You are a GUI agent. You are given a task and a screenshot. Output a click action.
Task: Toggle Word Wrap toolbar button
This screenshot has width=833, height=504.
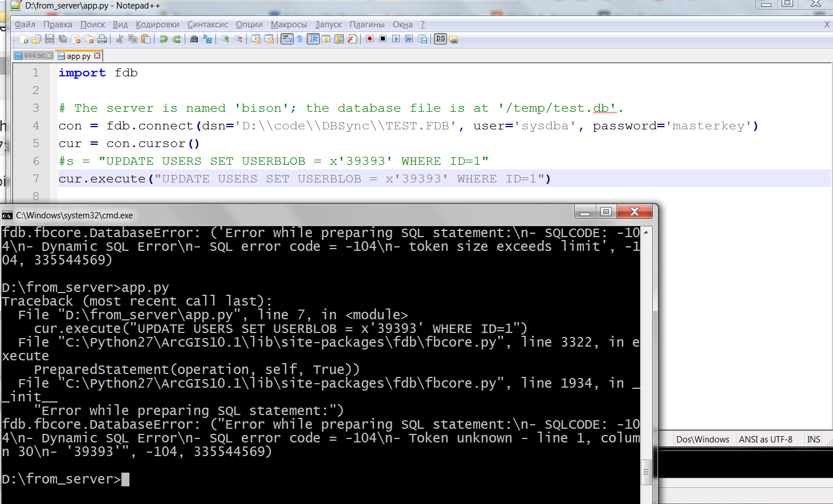[x=287, y=39]
